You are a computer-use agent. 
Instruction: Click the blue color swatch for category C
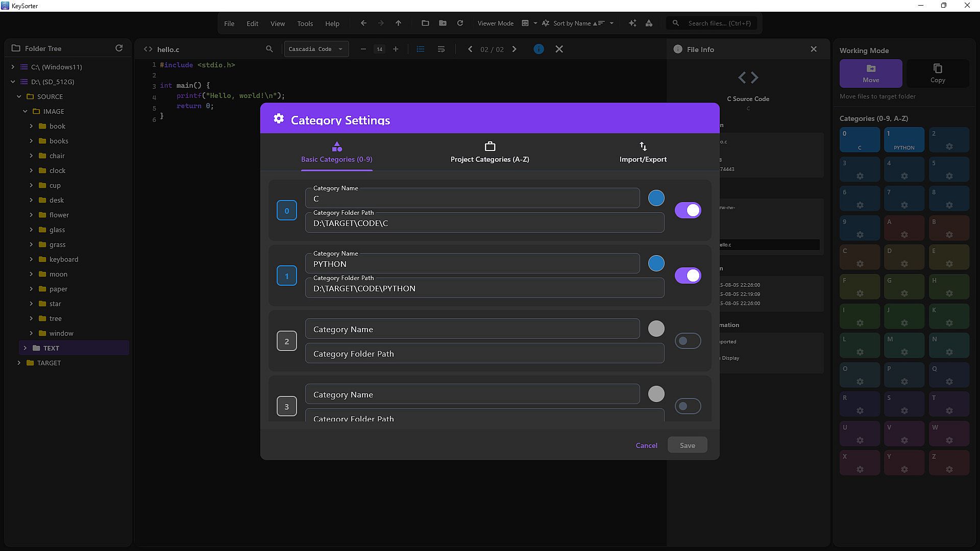coord(656,198)
